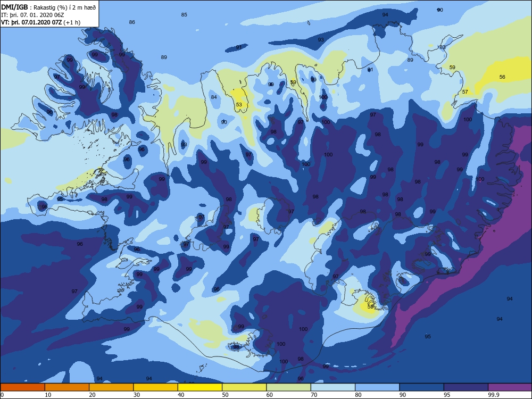Select the 'IT: þri. 07. 01. 2020 06Z' line

[32, 15]
